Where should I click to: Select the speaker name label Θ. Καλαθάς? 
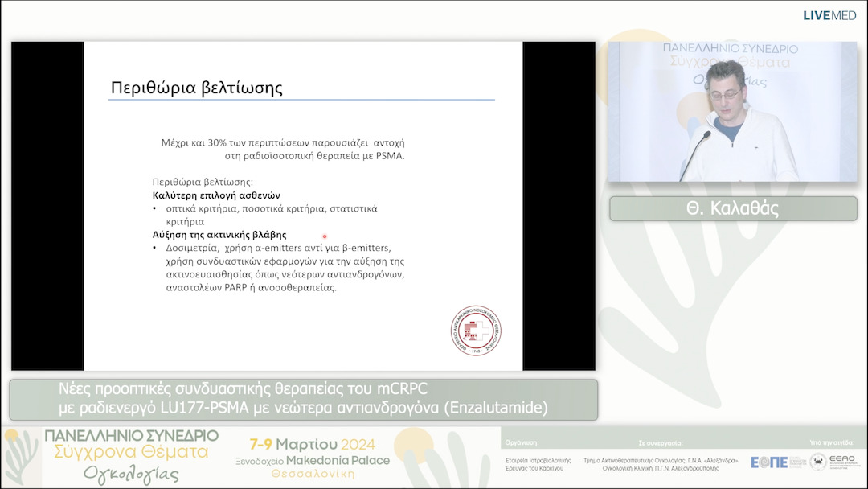[733, 208]
